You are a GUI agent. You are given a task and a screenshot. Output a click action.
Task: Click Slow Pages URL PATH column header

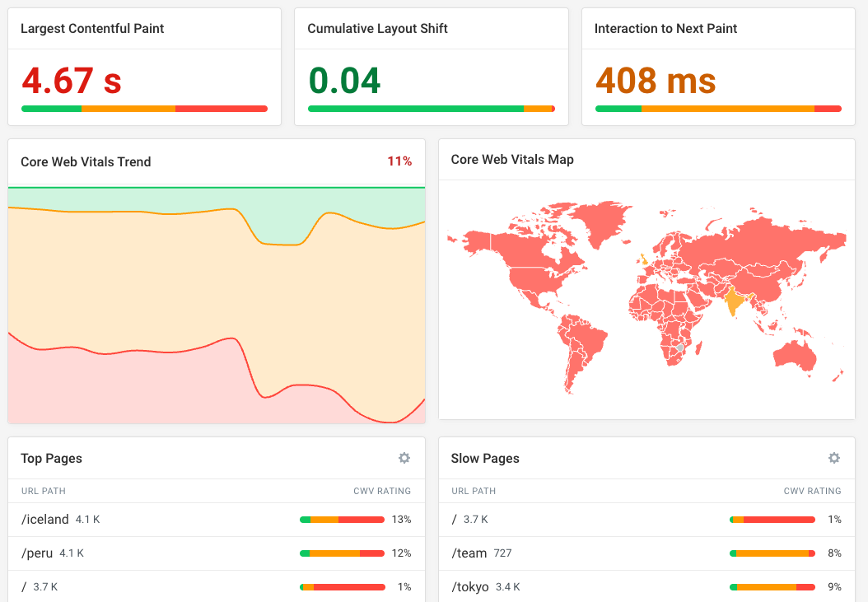point(474,492)
